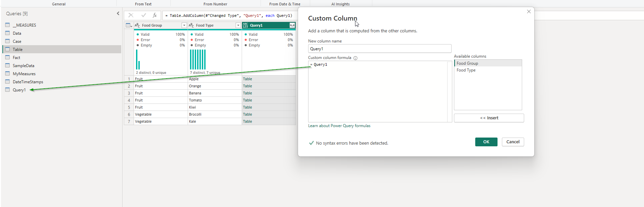Click the Kale cell
Image resolution: width=644 pixels, height=207 pixels.
[x=215, y=121]
